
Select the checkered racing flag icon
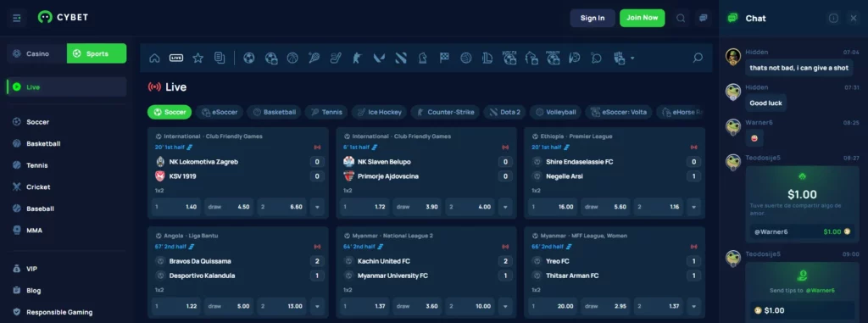tap(444, 58)
